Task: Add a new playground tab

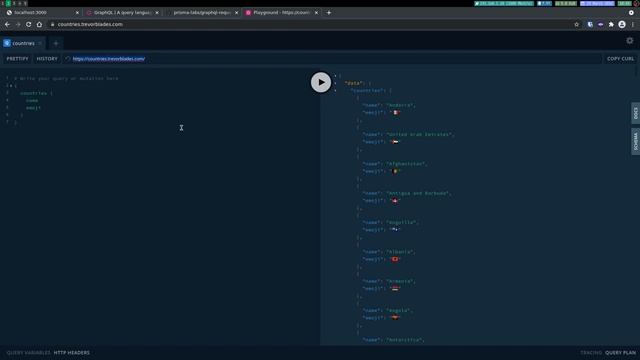Action: click(x=56, y=43)
